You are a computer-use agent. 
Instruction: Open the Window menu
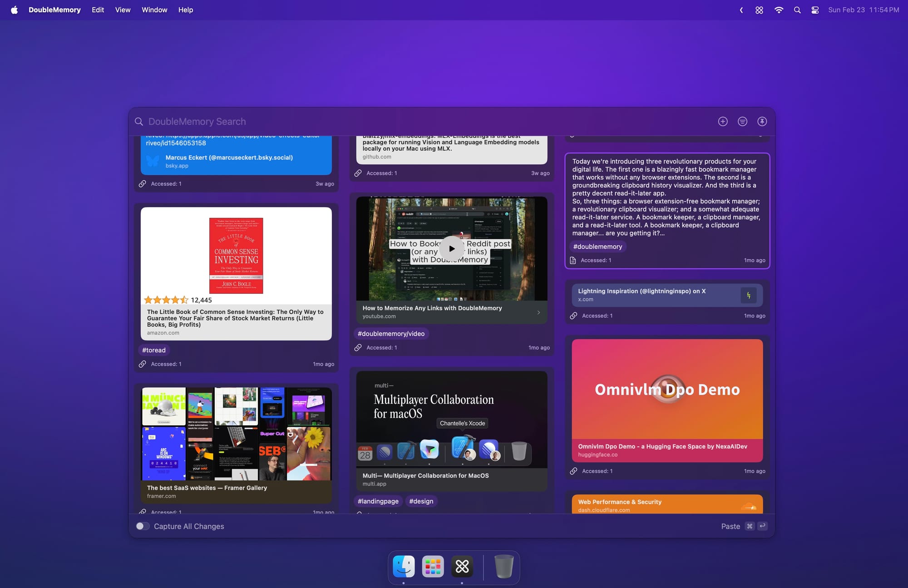pyautogui.click(x=154, y=10)
